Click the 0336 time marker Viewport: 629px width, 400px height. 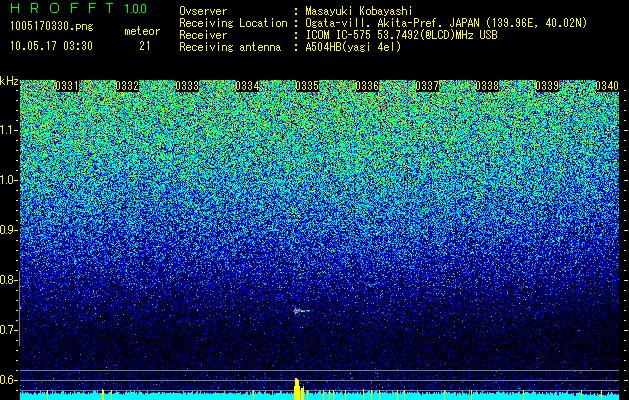[367, 86]
